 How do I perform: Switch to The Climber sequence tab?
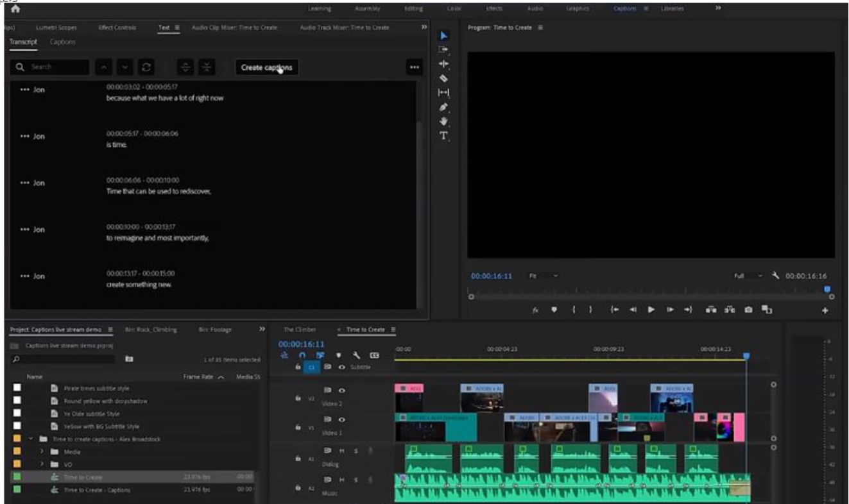pos(300,330)
